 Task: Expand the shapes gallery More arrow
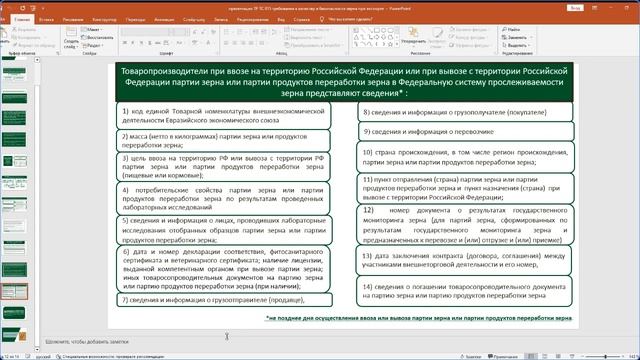397,44
